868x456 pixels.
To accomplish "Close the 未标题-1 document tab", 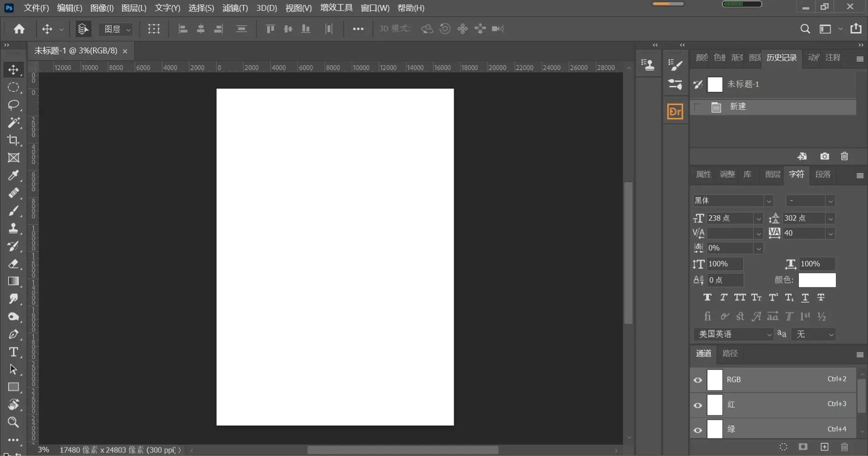I will [x=125, y=51].
